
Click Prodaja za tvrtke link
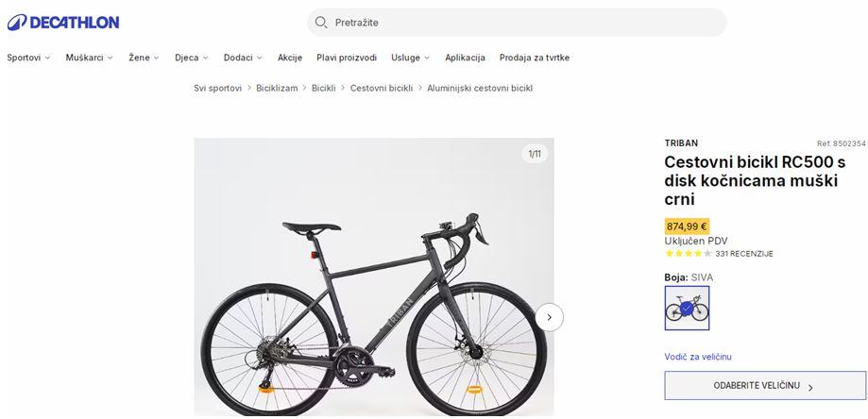pyautogui.click(x=535, y=58)
